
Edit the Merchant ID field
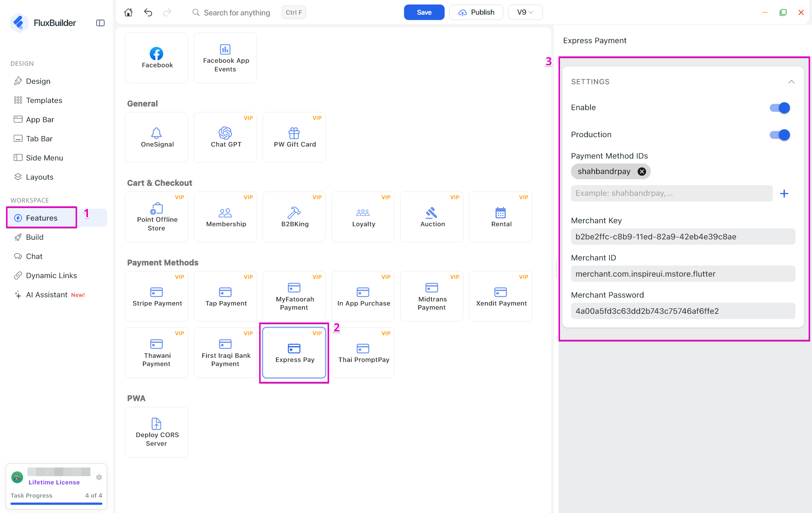pyautogui.click(x=683, y=274)
